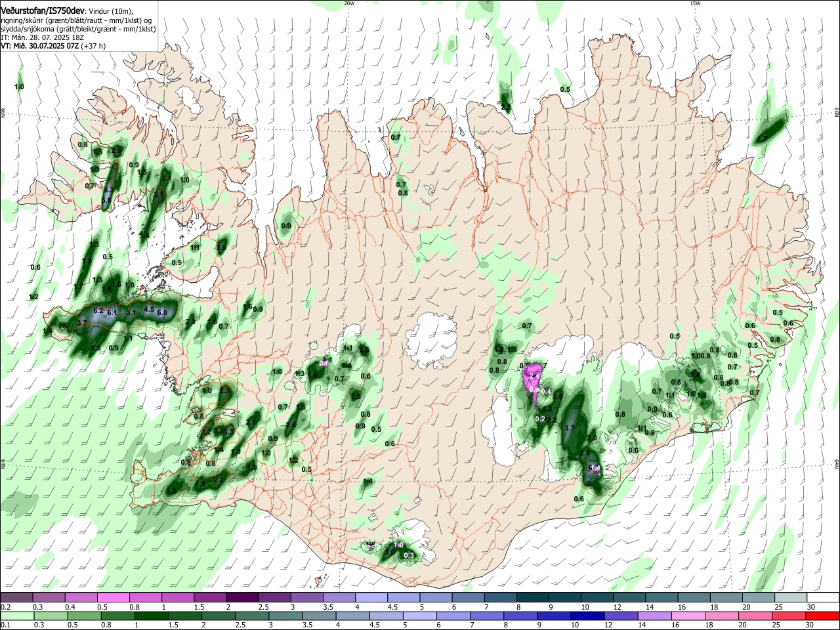Pick the darkest green rain swatch starting at 1
The width and height of the screenshot is (840, 630).
click(x=150, y=616)
